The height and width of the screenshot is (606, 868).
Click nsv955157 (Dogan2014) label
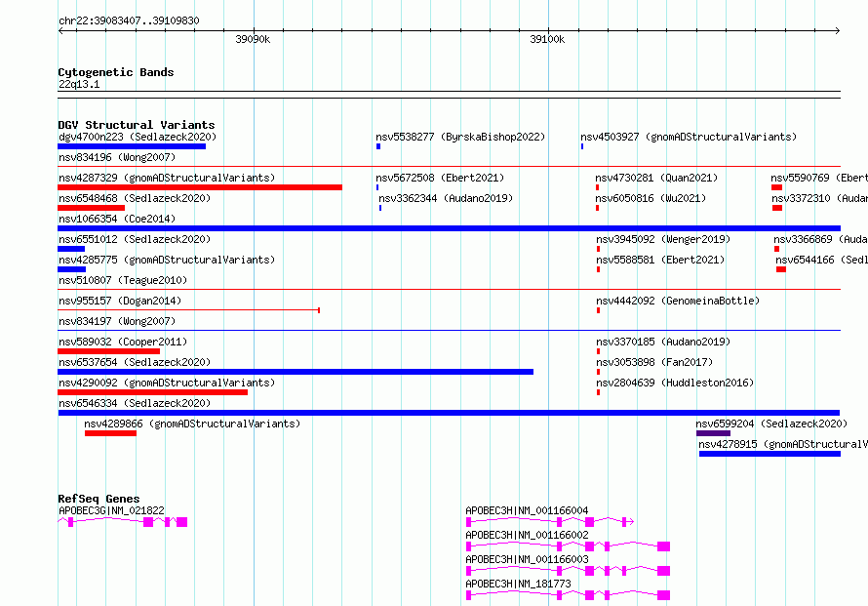(120, 301)
